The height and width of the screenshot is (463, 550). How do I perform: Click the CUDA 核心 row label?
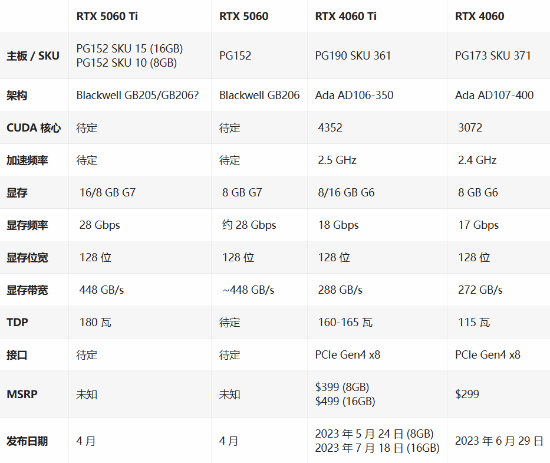click(x=34, y=128)
